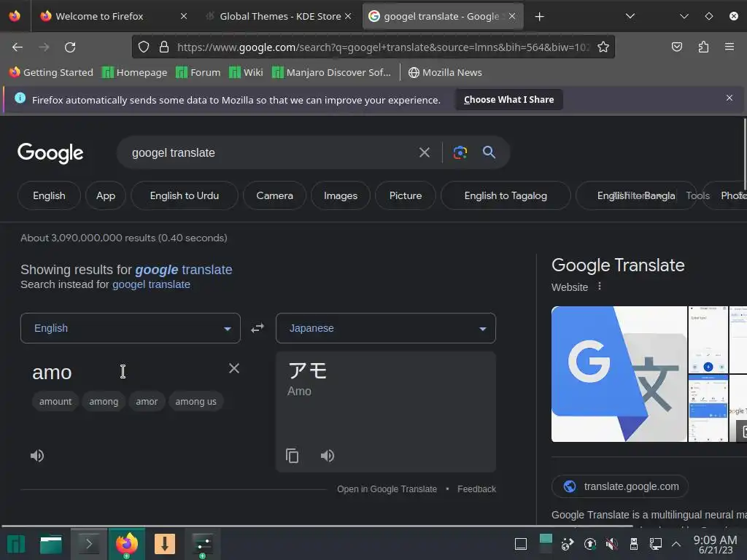This screenshot has height=560, width=747.
Task: Run search with the magnifier icon
Action: click(x=489, y=152)
